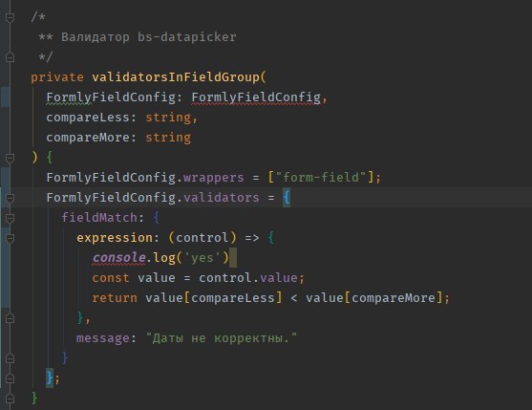This screenshot has width=532, height=410.
Task: Click the fold end marker beside '},'
Action: click(10, 318)
